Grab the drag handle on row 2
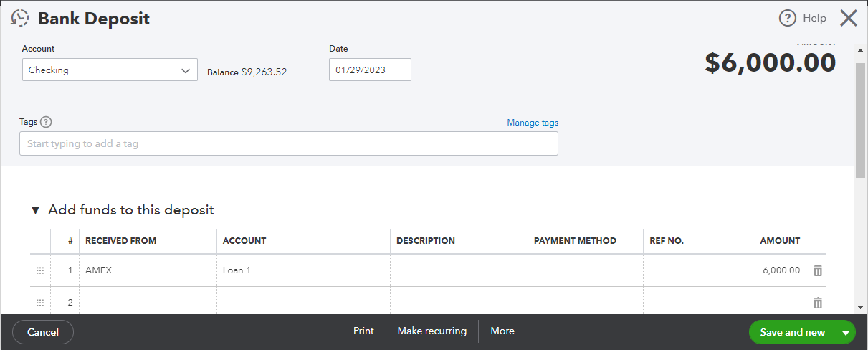This screenshot has width=868, height=350. click(x=40, y=303)
